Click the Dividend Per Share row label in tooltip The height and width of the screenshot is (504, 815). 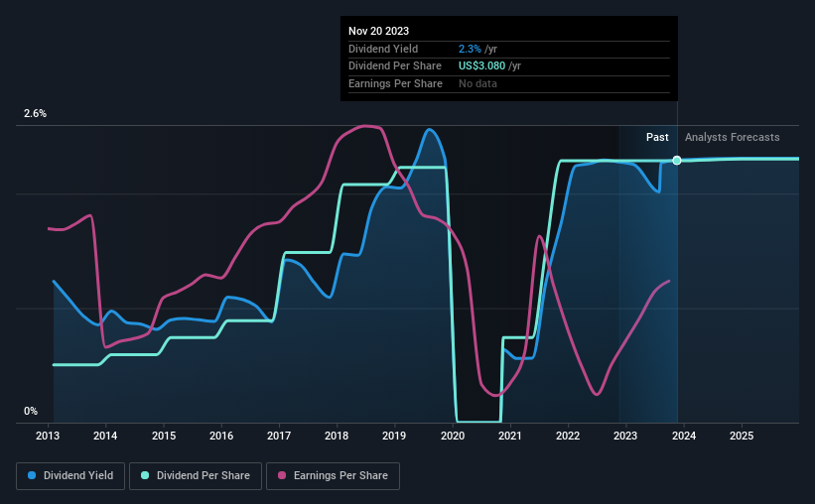[x=394, y=66]
